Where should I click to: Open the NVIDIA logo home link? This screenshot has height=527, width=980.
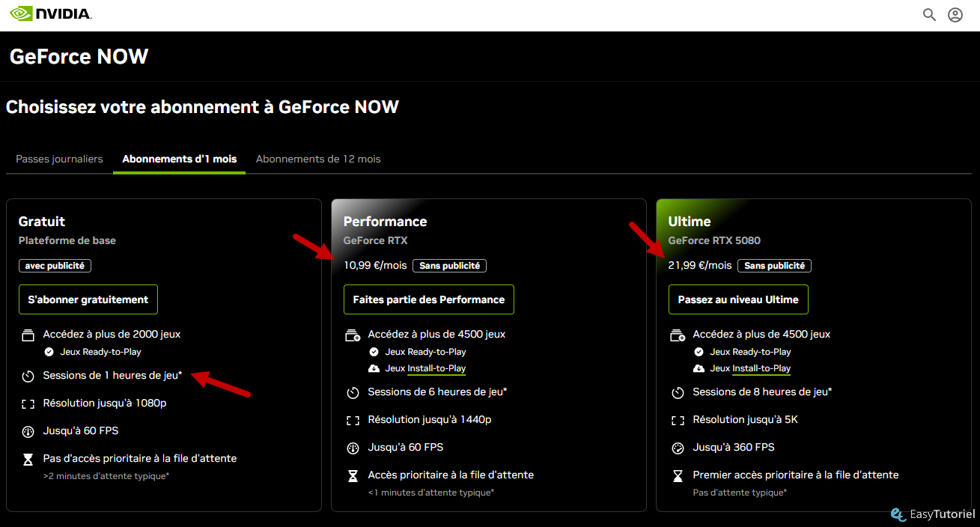(51, 14)
